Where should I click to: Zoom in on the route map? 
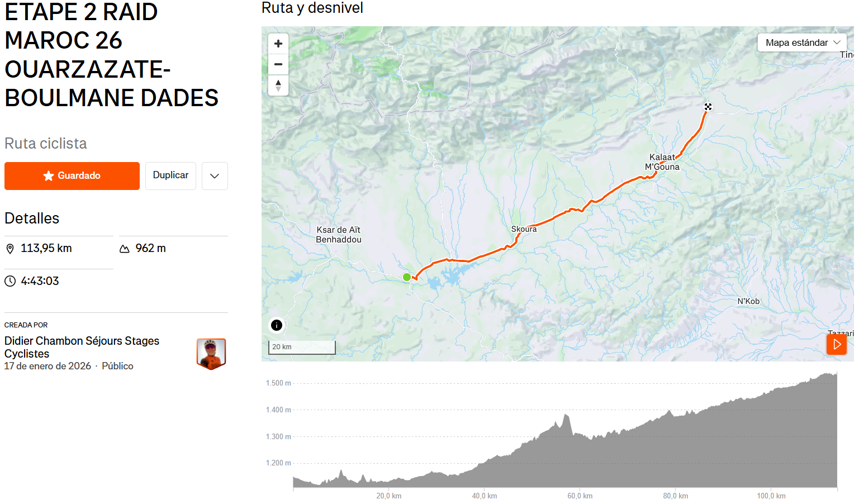pyautogui.click(x=278, y=44)
